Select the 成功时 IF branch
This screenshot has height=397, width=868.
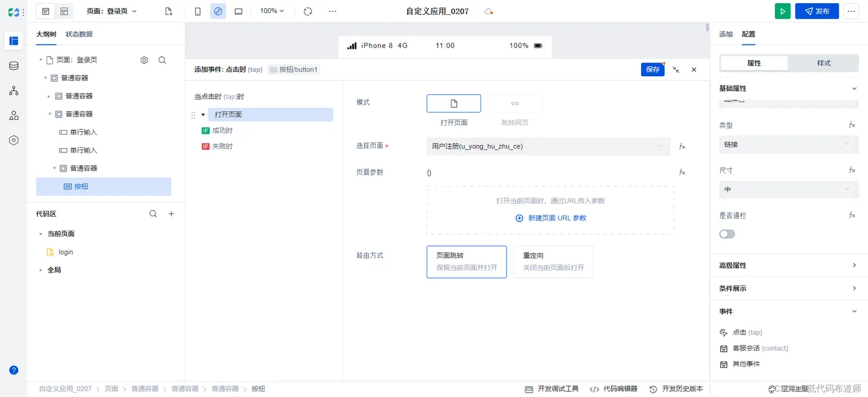[x=217, y=131]
